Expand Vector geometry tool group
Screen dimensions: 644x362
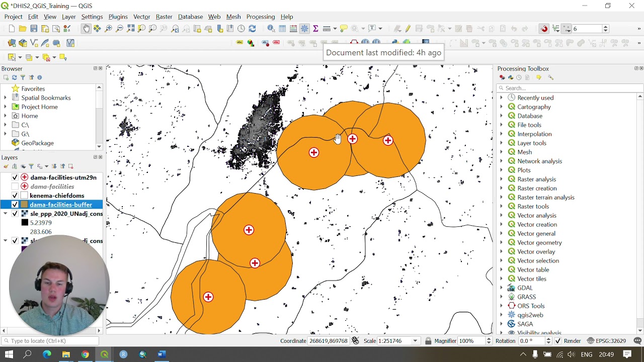(501, 242)
